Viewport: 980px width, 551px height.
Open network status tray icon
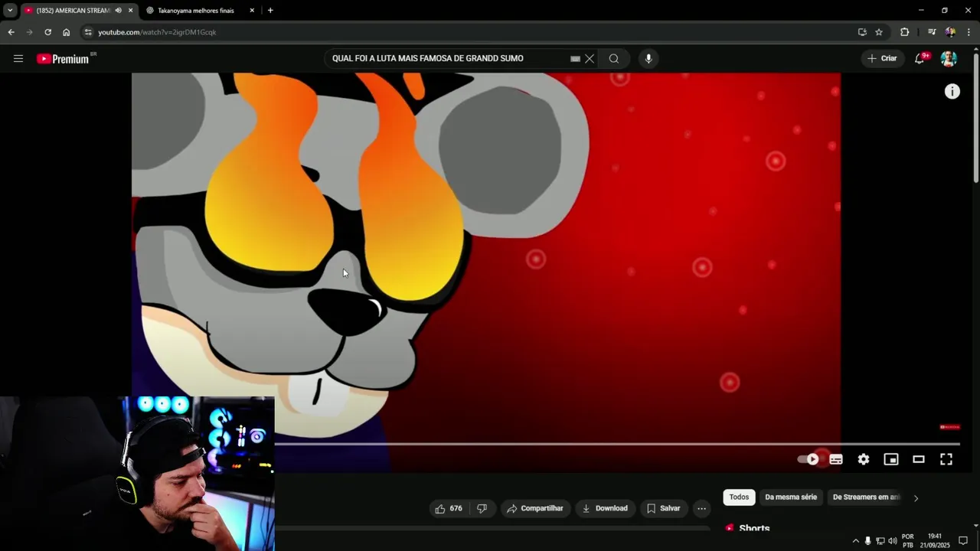[880, 541]
